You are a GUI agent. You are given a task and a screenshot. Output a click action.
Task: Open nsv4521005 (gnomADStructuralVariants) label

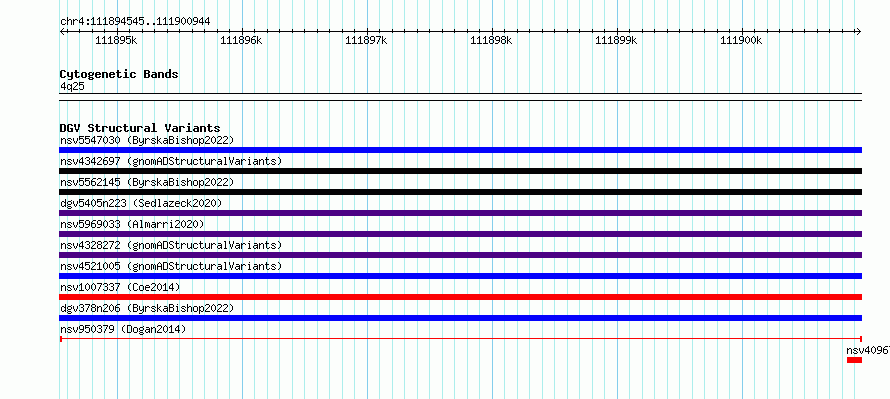[x=171, y=266]
